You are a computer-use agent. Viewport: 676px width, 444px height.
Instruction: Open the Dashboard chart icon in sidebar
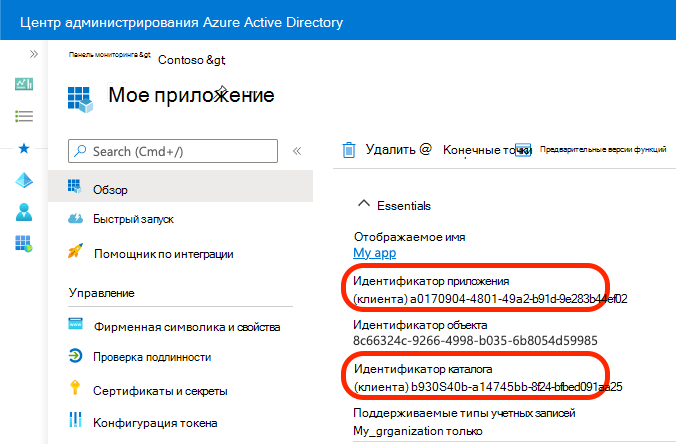click(x=24, y=84)
